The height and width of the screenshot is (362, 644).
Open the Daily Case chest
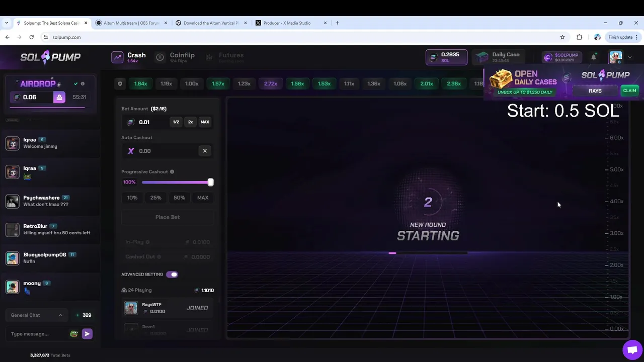(x=498, y=57)
